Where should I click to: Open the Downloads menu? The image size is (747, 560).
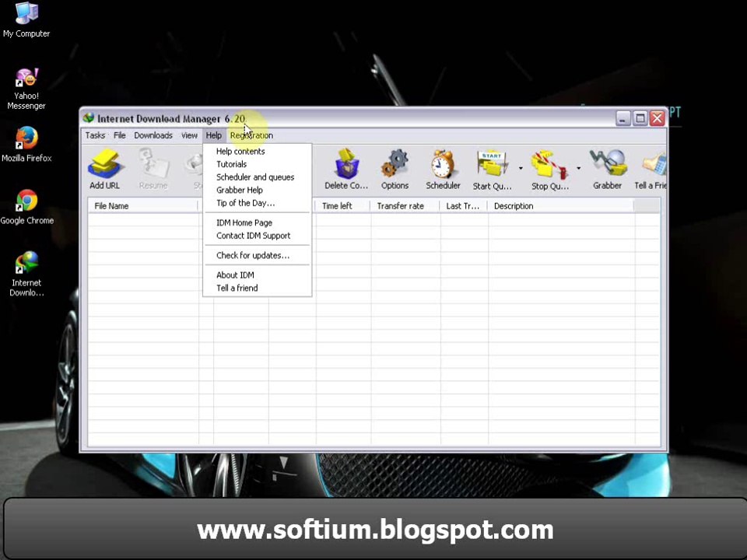153,135
